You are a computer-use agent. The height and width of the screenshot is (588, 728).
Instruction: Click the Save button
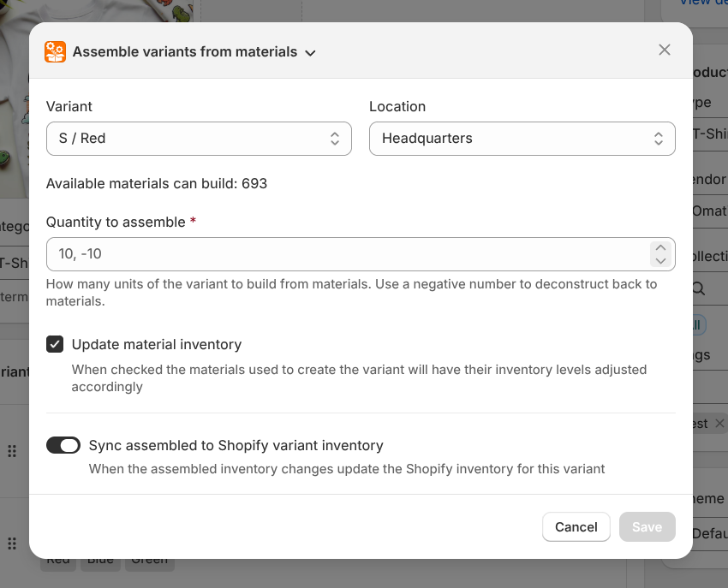click(x=647, y=526)
